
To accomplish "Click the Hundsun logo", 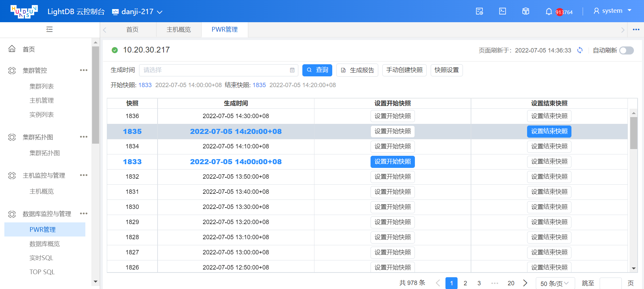I will click(24, 11).
